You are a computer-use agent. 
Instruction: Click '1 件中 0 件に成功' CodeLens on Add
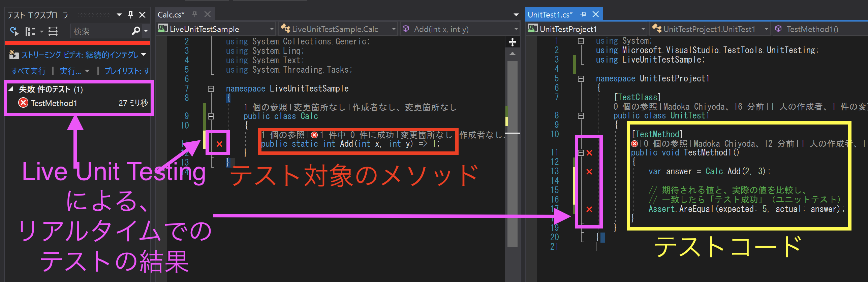pyautogui.click(x=357, y=135)
